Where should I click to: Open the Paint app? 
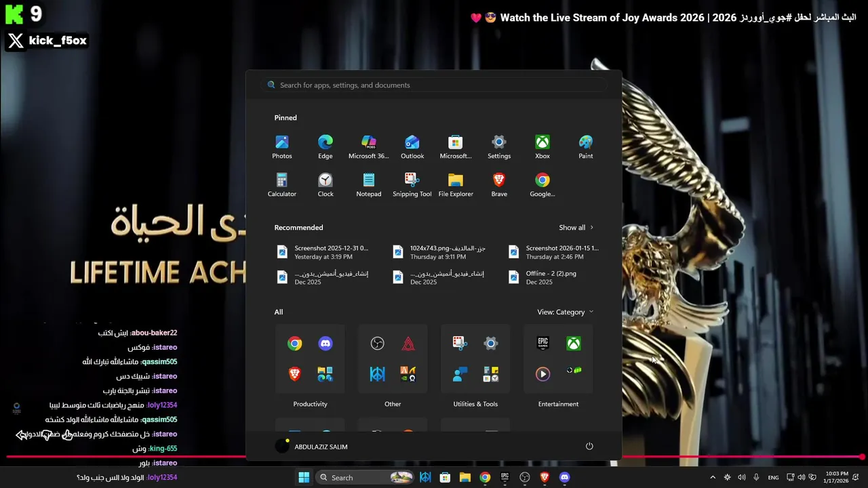pyautogui.click(x=586, y=147)
